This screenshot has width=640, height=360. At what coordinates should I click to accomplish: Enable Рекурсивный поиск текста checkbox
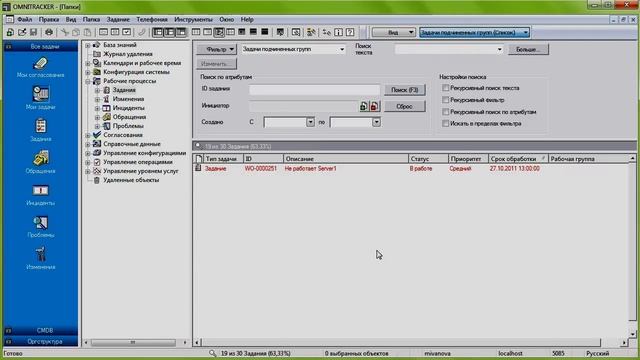(x=446, y=88)
